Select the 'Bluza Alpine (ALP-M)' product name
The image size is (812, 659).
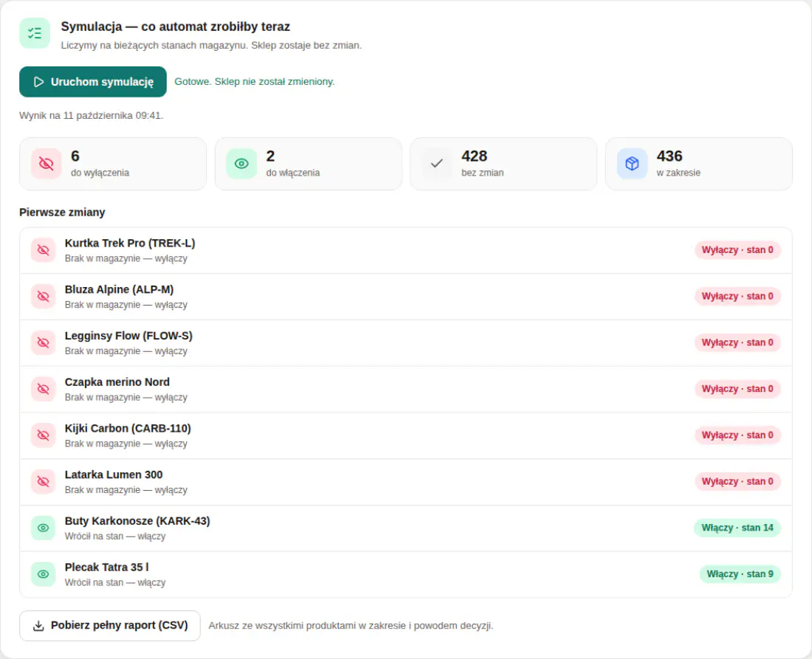pyautogui.click(x=119, y=289)
